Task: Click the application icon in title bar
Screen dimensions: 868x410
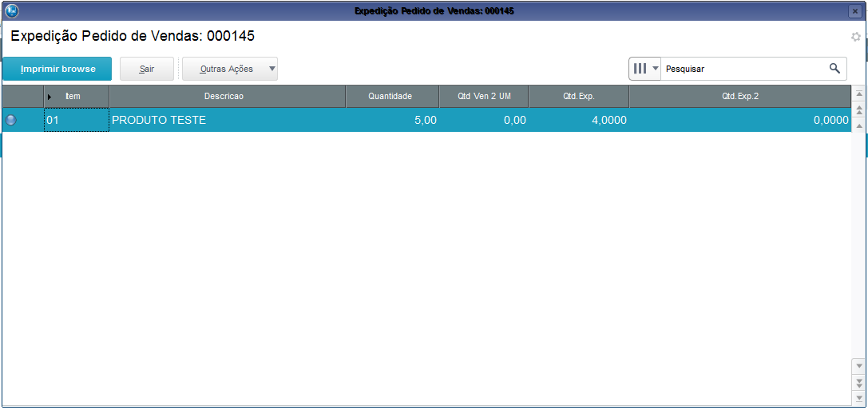Action: tap(10, 10)
